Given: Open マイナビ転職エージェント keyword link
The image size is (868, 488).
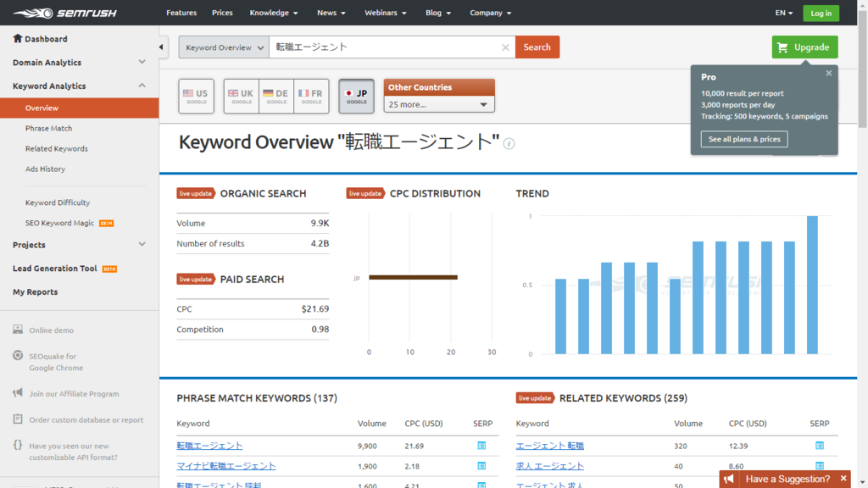Looking at the screenshot, I should 226,466.
